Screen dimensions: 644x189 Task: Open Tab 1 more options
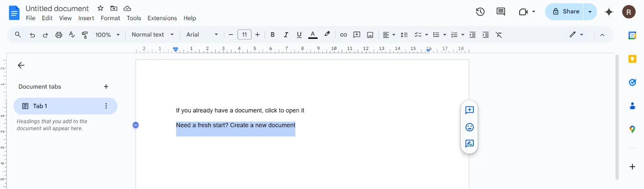[x=106, y=106]
